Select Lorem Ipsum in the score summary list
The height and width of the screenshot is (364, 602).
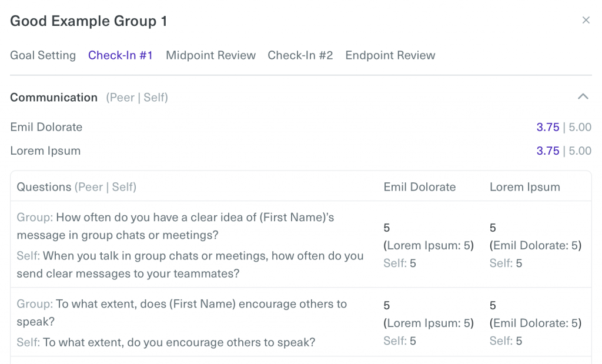click(x=45, y=151)
